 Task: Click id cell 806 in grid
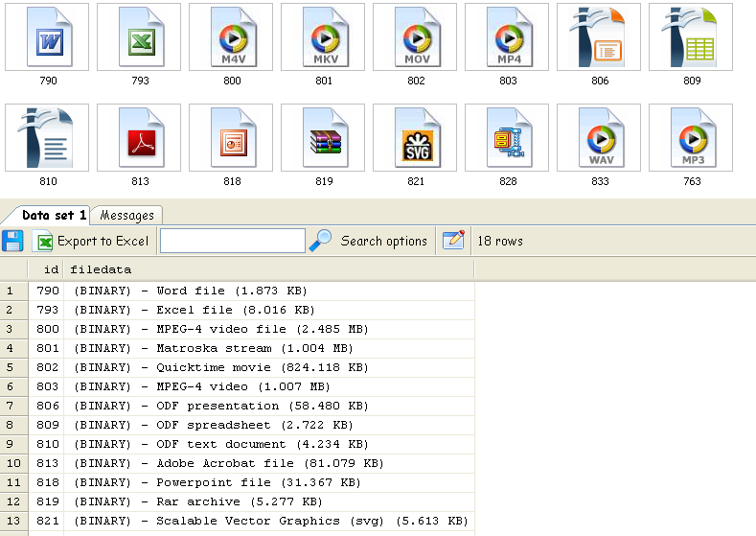(46, 407)
